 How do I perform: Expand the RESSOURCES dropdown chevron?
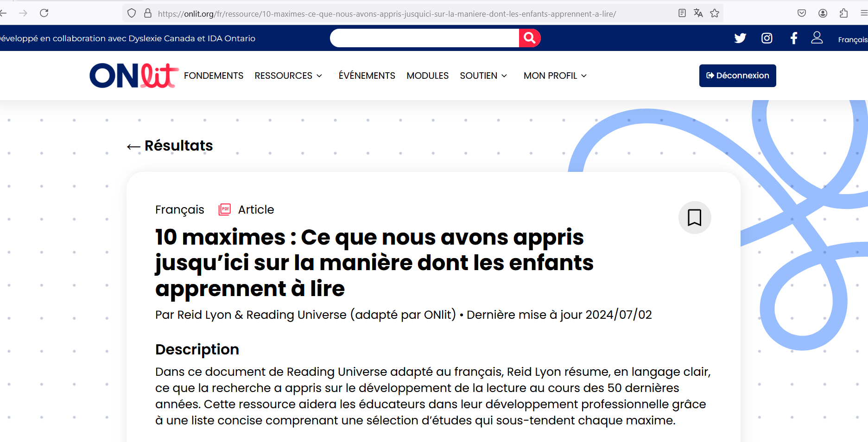pyautogui.click(x=319, y=76)
